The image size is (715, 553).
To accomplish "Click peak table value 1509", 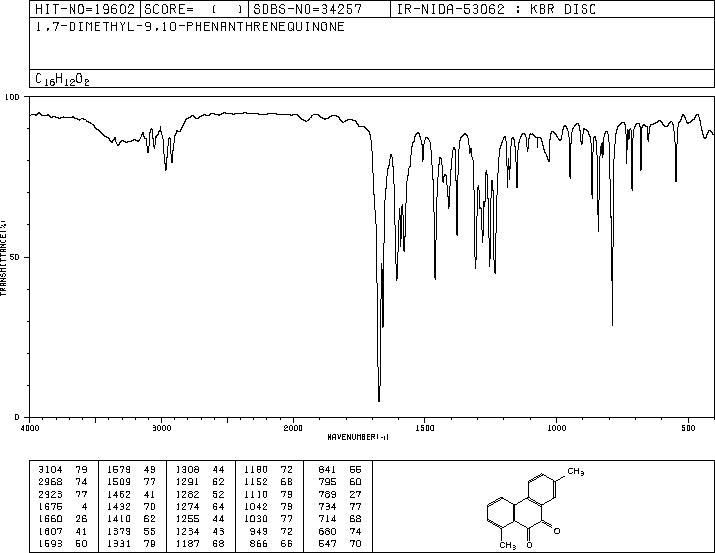I will (x=119, y=482).
